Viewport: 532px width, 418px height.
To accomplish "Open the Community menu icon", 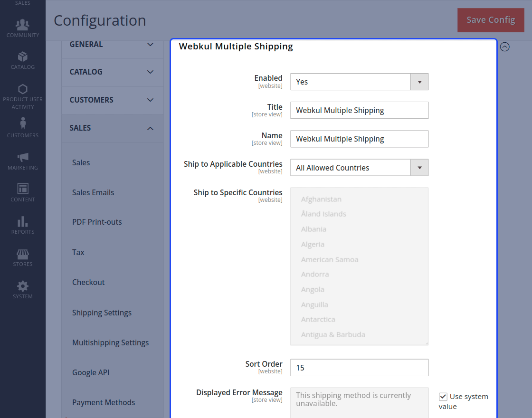I will click(22, 24).
